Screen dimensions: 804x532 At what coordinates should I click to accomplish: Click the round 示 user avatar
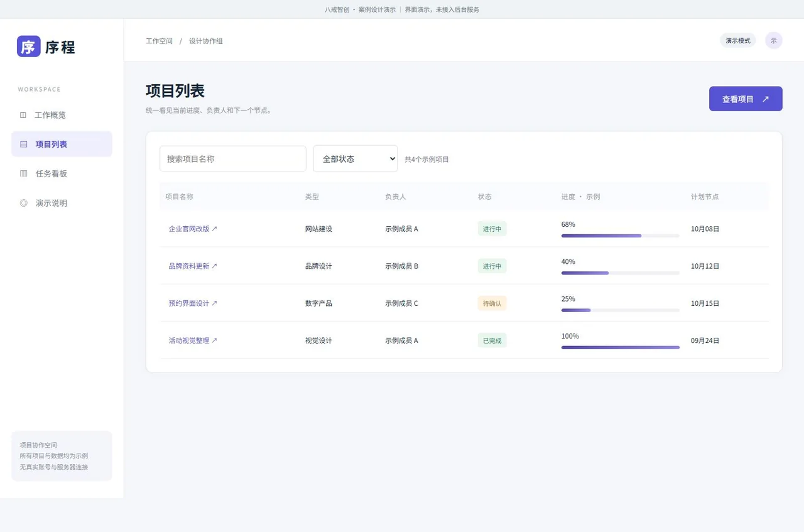point(774,40)
